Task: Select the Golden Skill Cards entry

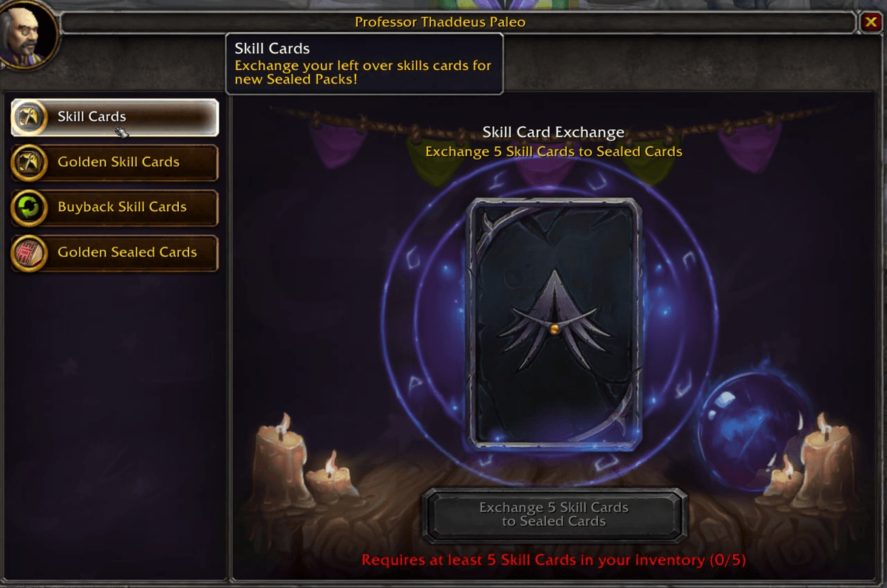Action: pyautogui.click(x=115, y=163)
